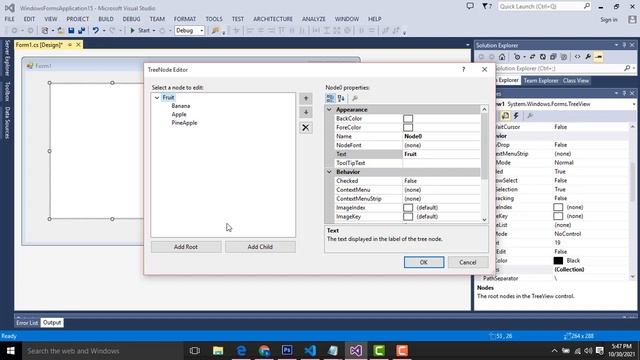
Task: Switch to Class View tab
Action: pyautogui.click(x=576, y=80)
